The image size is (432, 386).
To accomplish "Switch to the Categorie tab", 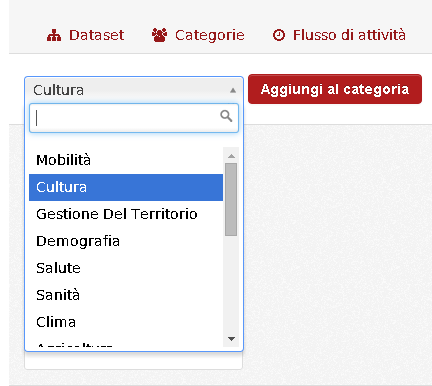I will point(198,35).
